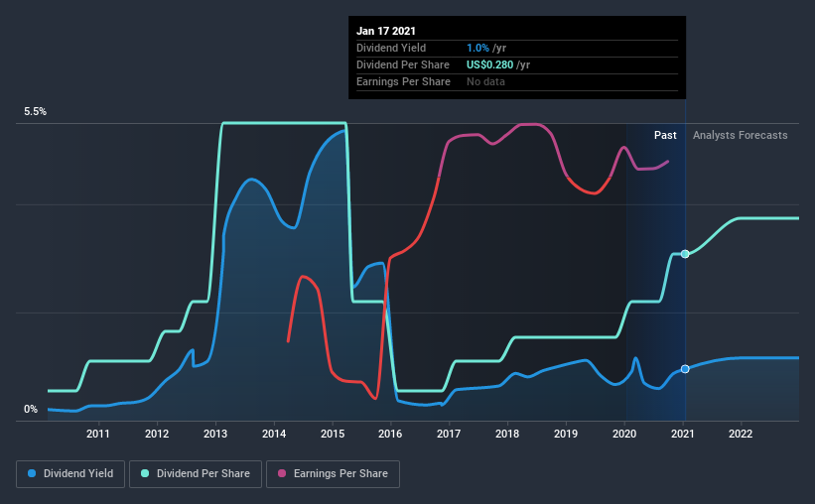Click the 2012 x-axis year label

click(x=157, y=434)
